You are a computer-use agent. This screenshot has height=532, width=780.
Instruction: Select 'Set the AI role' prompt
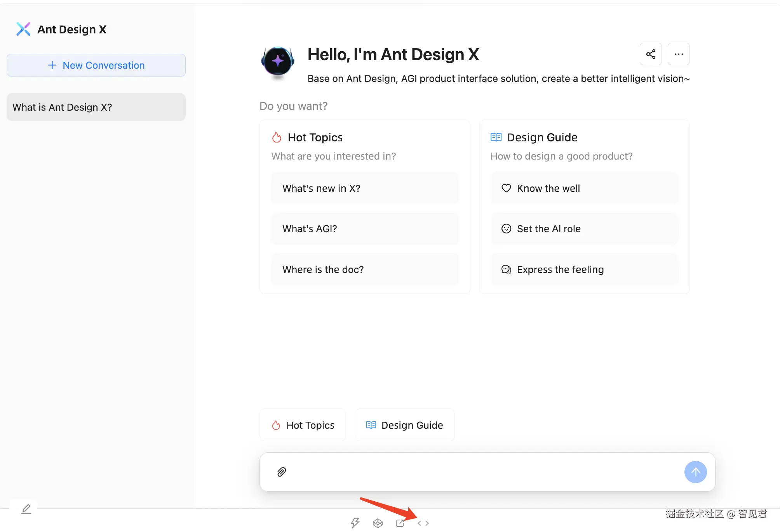point(584,229)
